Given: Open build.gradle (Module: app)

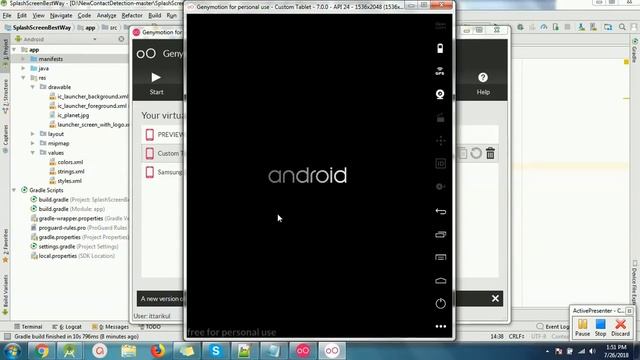Looking at the screenshot, I should click(68, 209).
